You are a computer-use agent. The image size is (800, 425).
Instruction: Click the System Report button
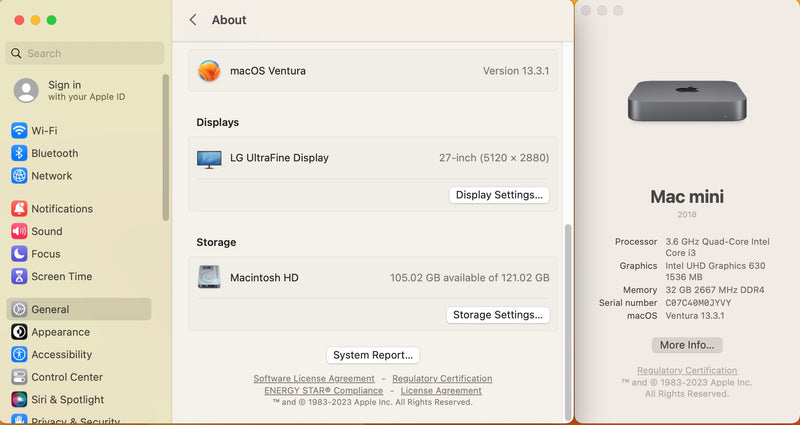pyautogui.click(x=373, y=355)
